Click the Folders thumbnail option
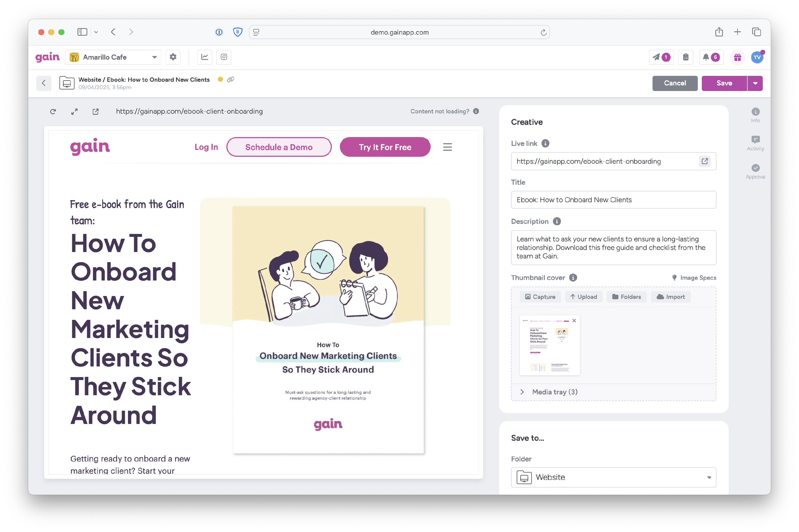The image size is (799, 532). (626, 297)
